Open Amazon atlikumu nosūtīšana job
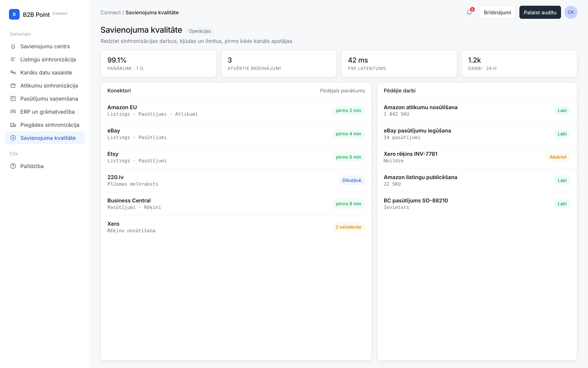The width and height of the screenshot is (588, 368). point(477,110)
